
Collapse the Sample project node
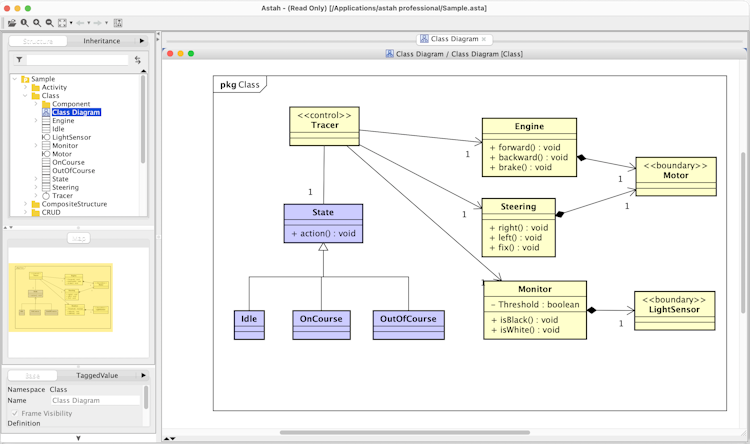[15, 79]
